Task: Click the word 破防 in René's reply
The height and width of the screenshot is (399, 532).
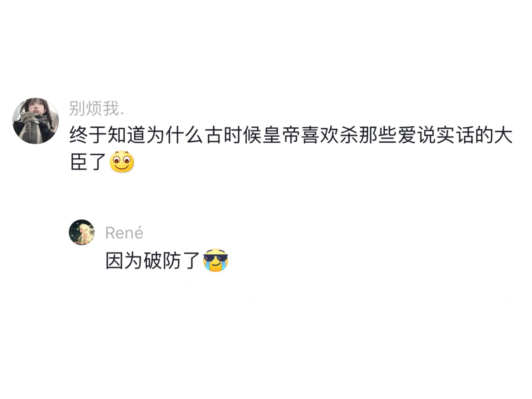Action: click(x=162, y=261)
